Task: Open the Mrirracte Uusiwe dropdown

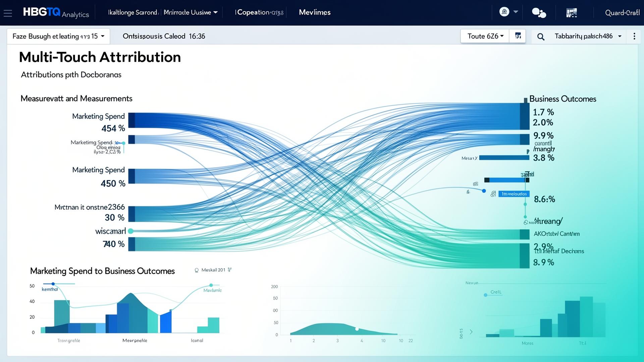Action: pyautogui.click(x=191, y=12)
